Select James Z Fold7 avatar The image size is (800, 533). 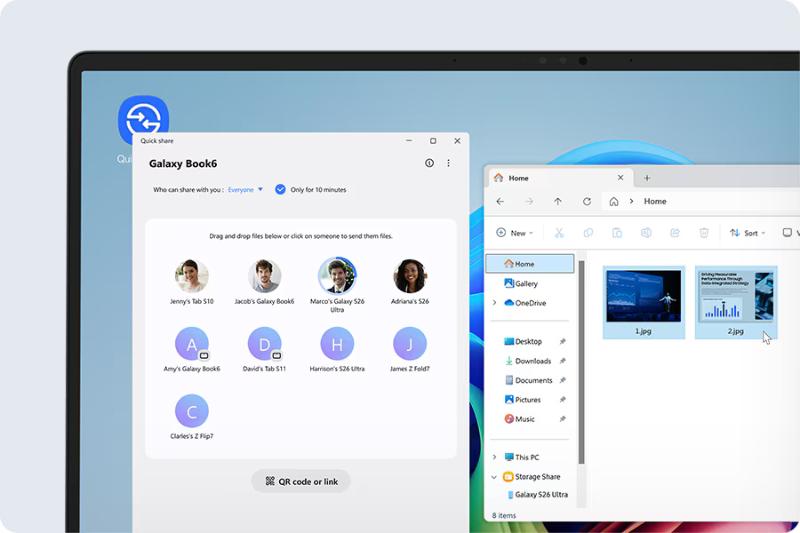click(410, 344)
